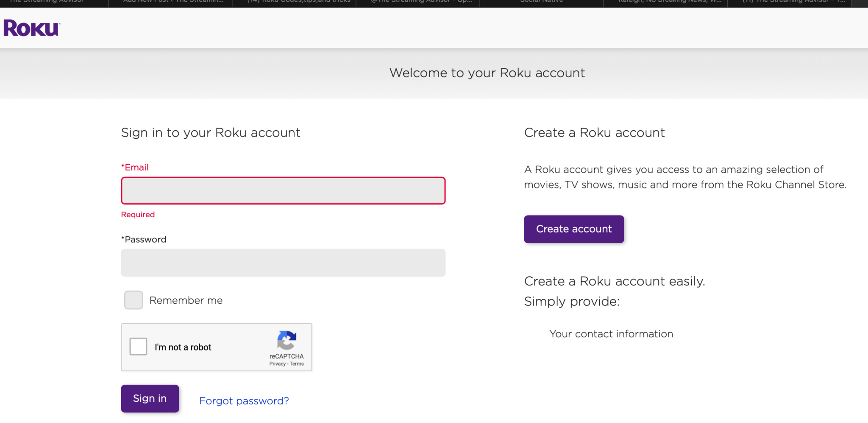Screen dimensions: 868x423
Task: Open the Forgot password link
Action: click(x=244, y=401)
